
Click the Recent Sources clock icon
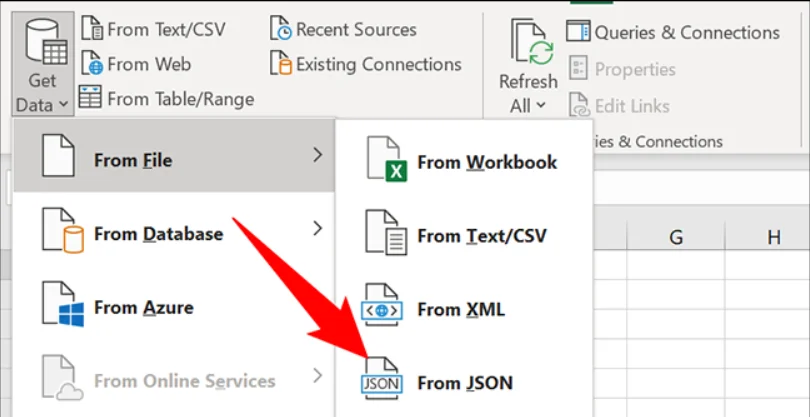[x=281, y=30]
